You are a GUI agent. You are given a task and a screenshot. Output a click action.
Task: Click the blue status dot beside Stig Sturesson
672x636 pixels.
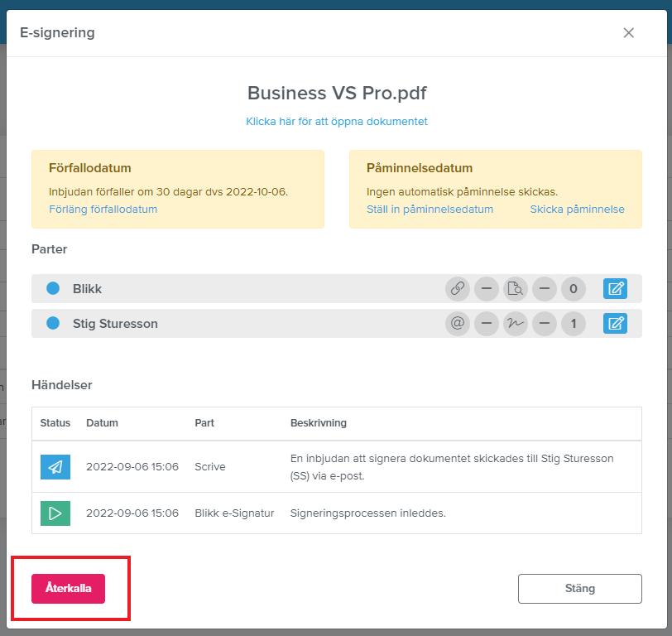[x=53, y=323]
